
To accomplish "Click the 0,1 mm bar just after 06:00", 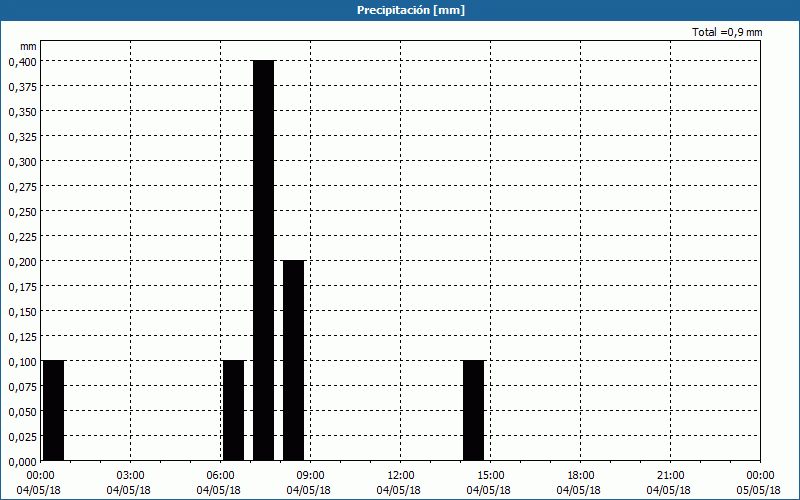I will coord(234,411).
